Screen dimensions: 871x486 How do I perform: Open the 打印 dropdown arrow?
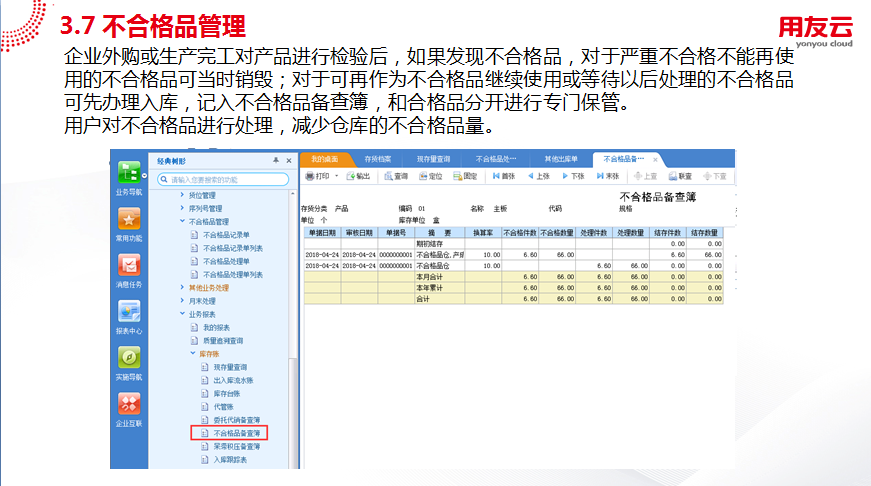(337, 176)
